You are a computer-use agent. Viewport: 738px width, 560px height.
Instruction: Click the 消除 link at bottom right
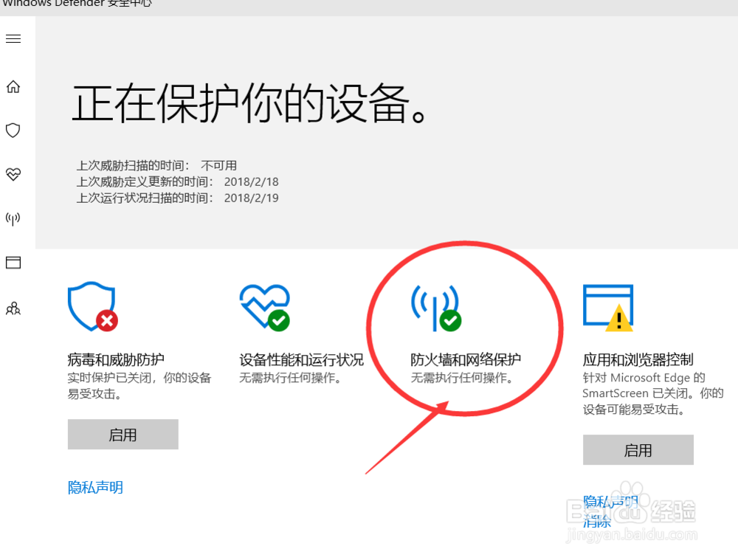[596, 522]
